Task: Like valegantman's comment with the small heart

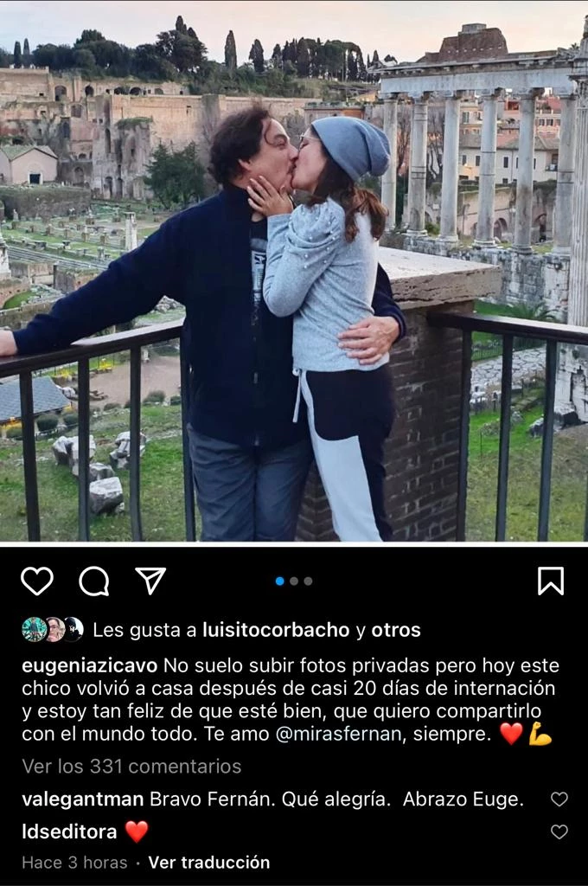Action: point(559,799)
